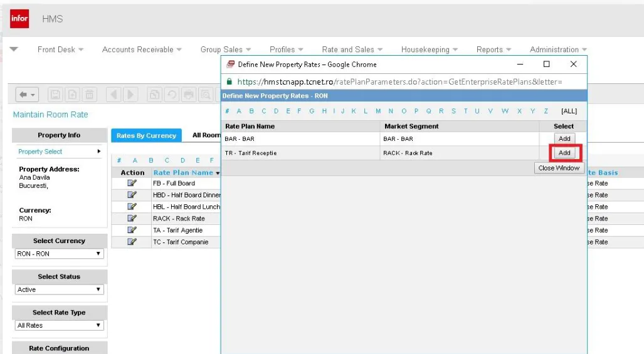
Task: Select 'TC - Tarif Companie' row text
Action: (x=181, y=242)
